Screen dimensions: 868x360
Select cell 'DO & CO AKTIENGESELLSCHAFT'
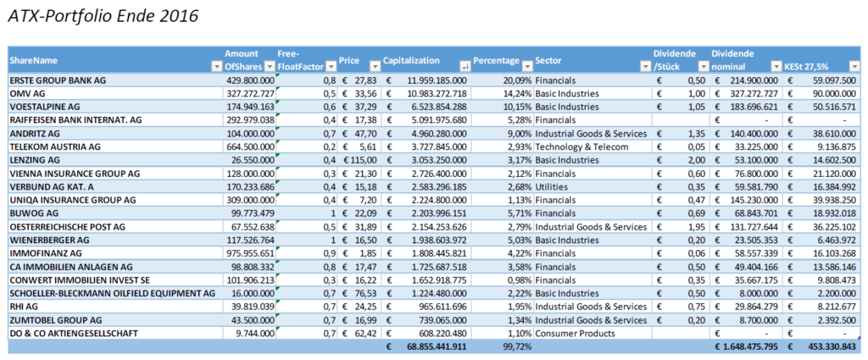pyautogui.click(x=115, y=333)
